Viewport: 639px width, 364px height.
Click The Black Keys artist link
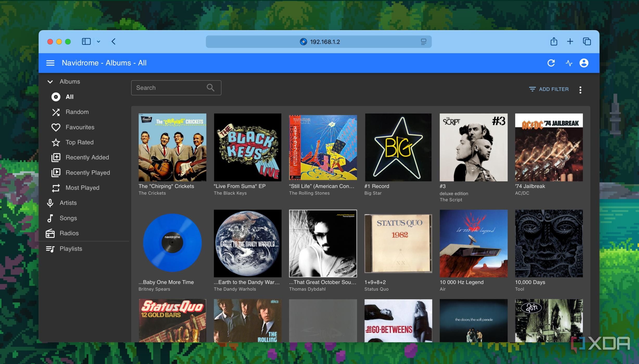click(230, 193)
